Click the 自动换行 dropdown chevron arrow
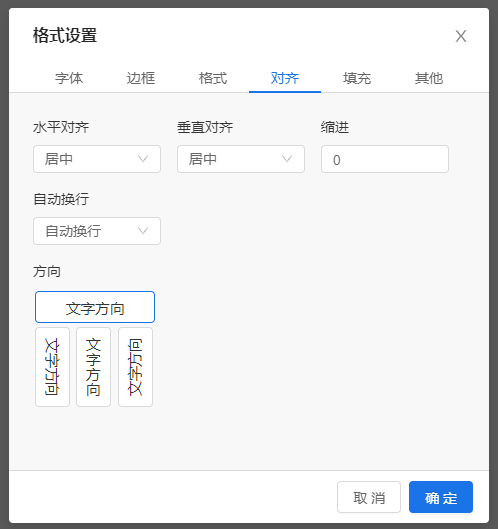Viewport: 498px width, 529px height. [143, 231]
